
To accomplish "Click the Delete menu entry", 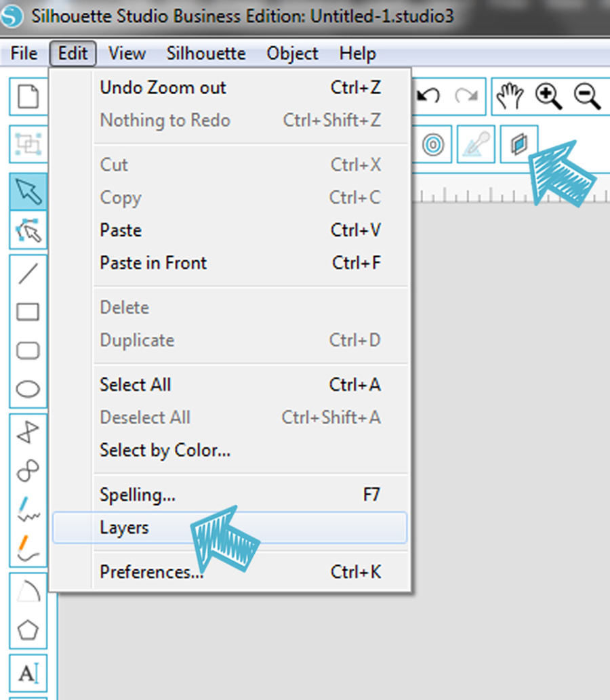I will (x=230, y=308).
